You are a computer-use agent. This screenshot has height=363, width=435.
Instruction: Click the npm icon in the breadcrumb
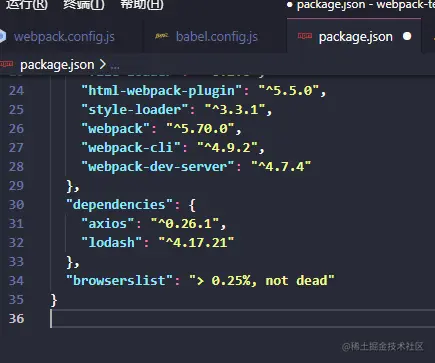(6, 64)
